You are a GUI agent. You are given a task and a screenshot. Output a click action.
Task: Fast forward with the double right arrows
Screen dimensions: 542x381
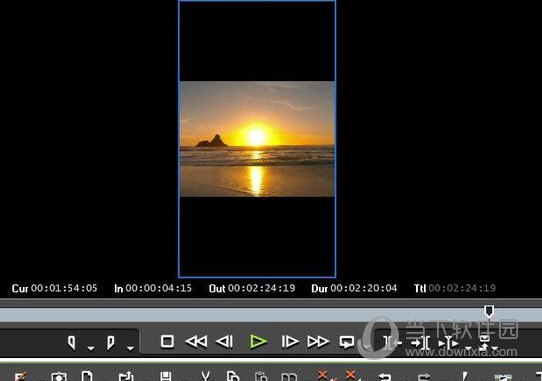click(318, 342)
